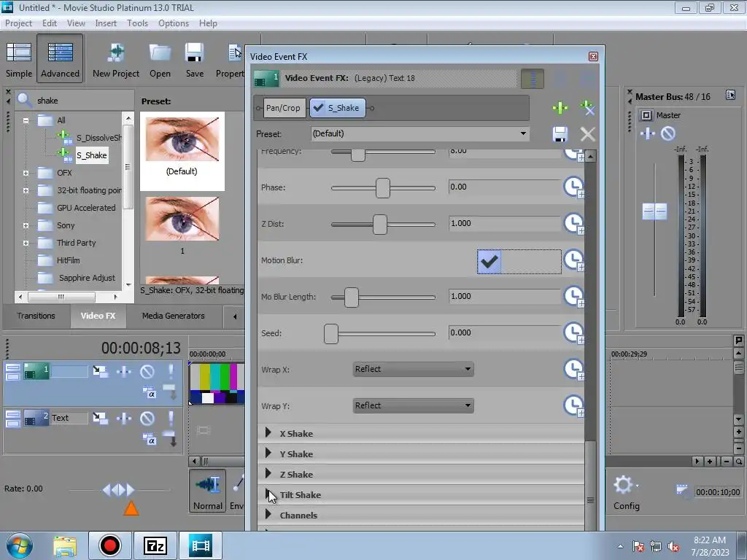Animate Z Dist parameter clock icon

coord(573,223)
